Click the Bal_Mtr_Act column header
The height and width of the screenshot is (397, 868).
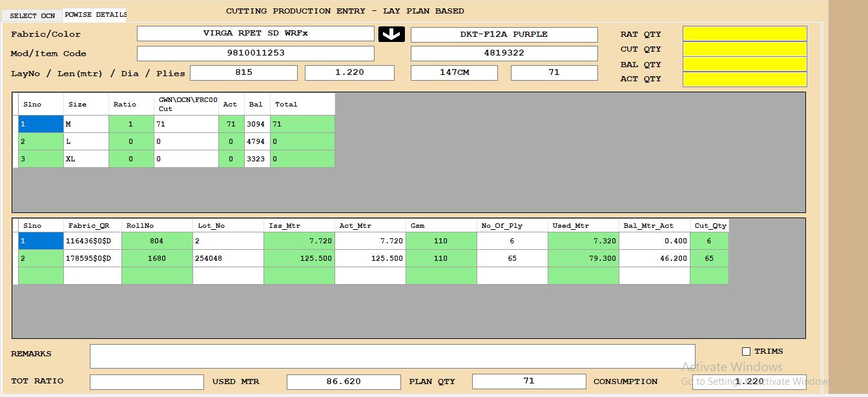(x=654, y=225)
